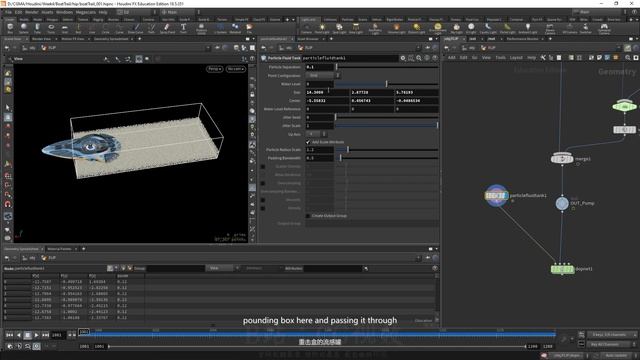Click the merge1 node in network
640x360 pixels.
[x=562, y=158]
